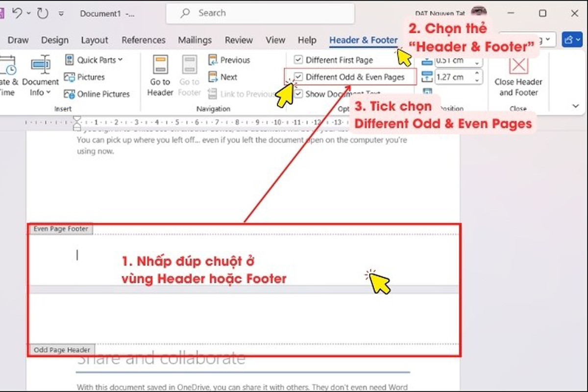
Task: Click the magnifier icon in the Search box
Action: click(x=185, y=14)
